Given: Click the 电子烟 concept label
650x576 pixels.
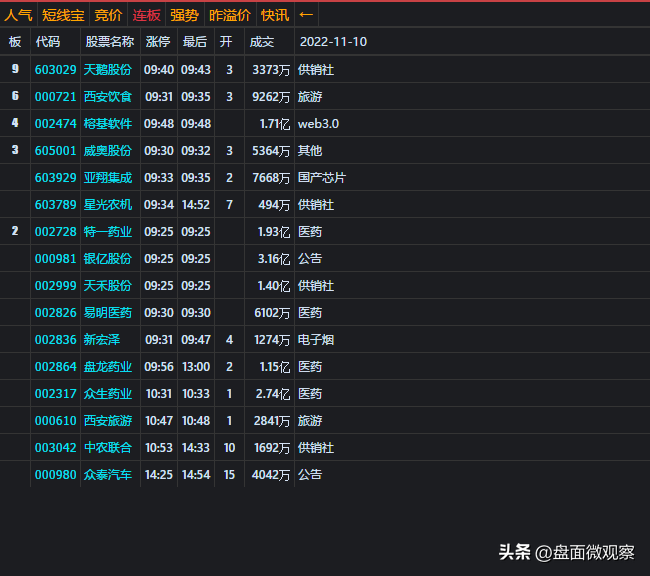Looking at the screenshot, I should point(316,340).
